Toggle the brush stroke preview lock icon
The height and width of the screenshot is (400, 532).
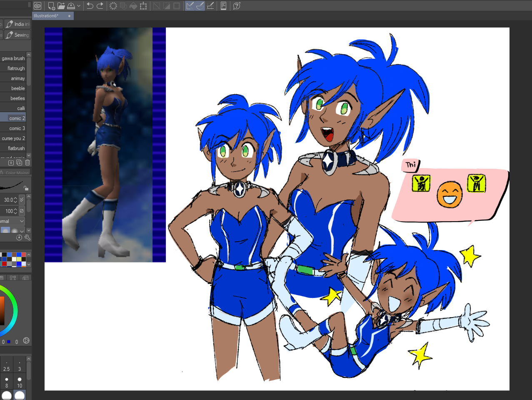[x=26, y=188]
